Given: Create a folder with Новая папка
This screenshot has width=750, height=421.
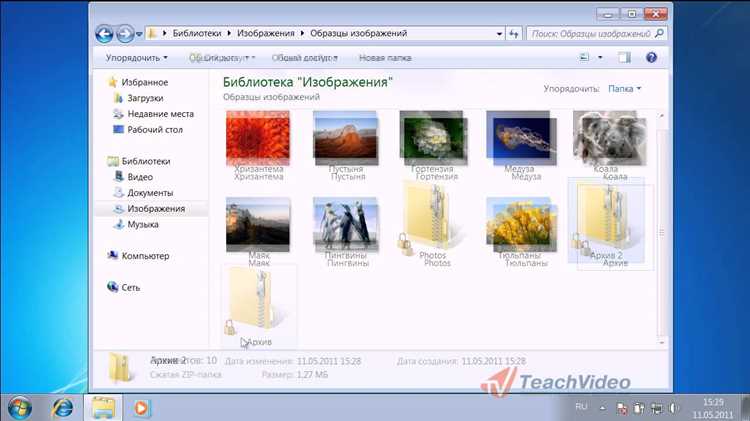Looking at the screenshot, I should pyautogui.click(x=385, y=57).
